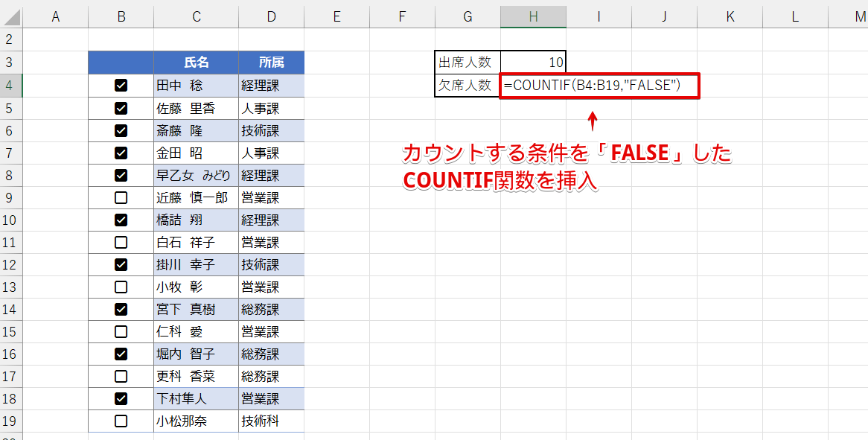Select row 2 header
Image resolution: width=868 pixels, height=440 pixels.
tap(11, 40)
